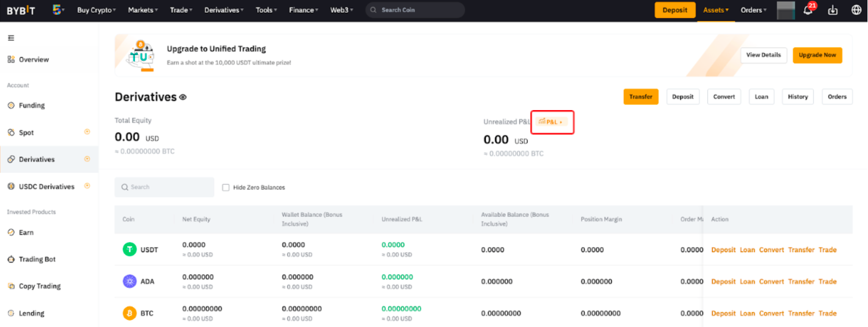The width and height of the screenshot is (868, 327).
Task: Click Transfer in ADA row
Action: pyautogui.click(x=801, y=282)
